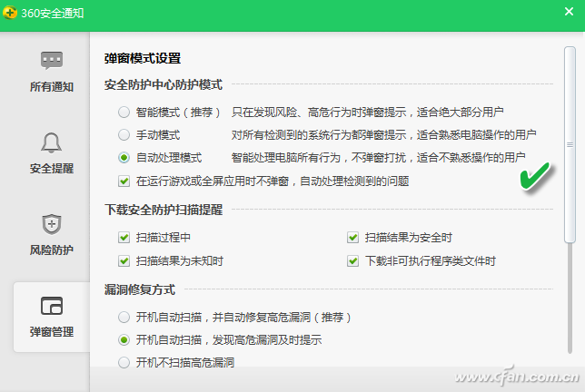Select 自动处理模式 radio button
The width and height of the screenshot is (585, 392).
(x=124, y=158)
